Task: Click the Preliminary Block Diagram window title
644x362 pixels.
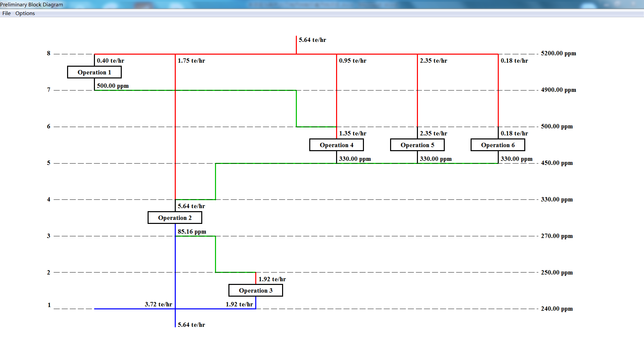Action: tap(32, 5)
